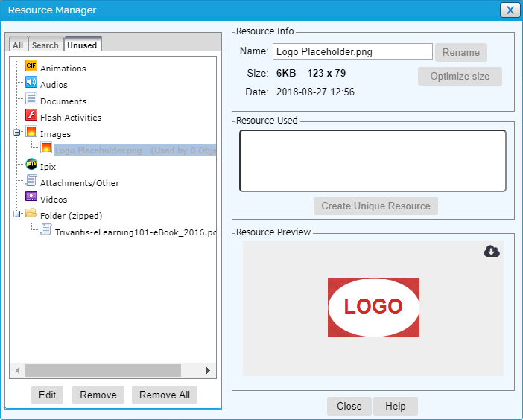Open Help for Resource Manager

[395, 406]
